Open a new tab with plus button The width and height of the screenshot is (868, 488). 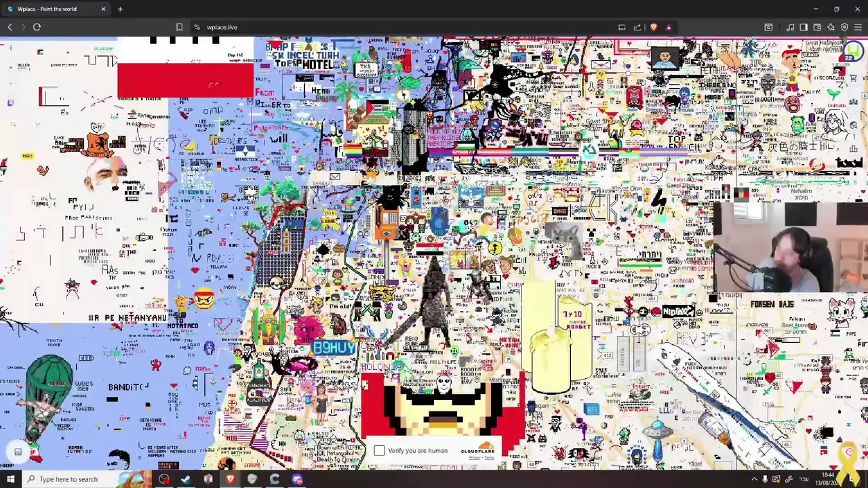point(120,9)
